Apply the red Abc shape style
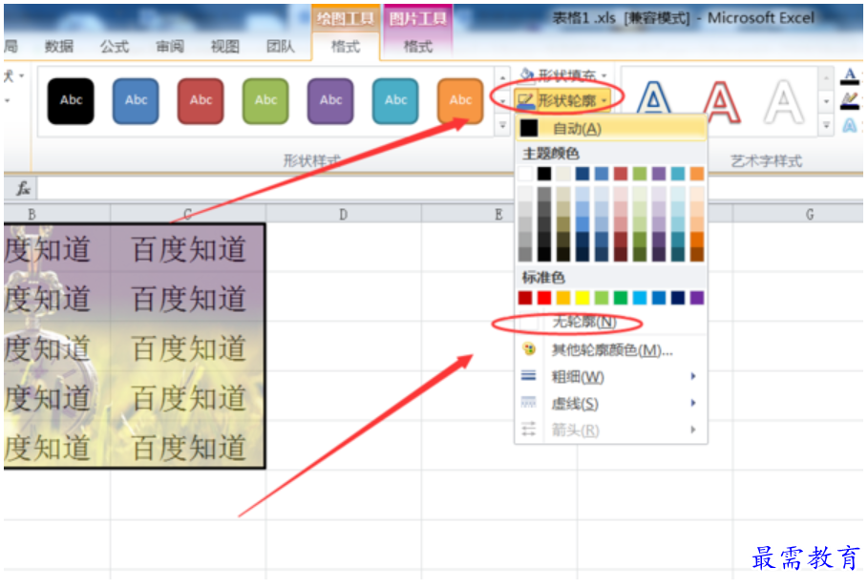Screen dimensions: 868x588 click(x=201, y=100)
